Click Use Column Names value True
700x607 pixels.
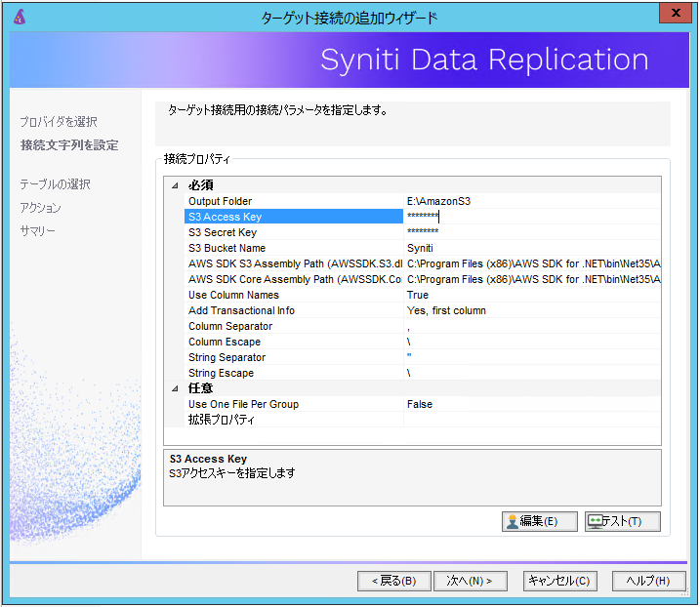(x=532, y=295)
